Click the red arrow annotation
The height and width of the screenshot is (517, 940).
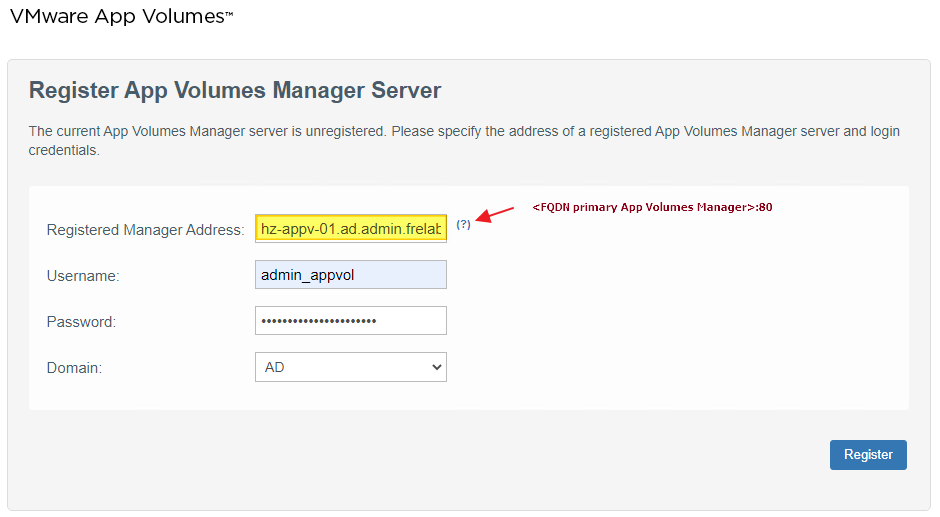(495, 214)
